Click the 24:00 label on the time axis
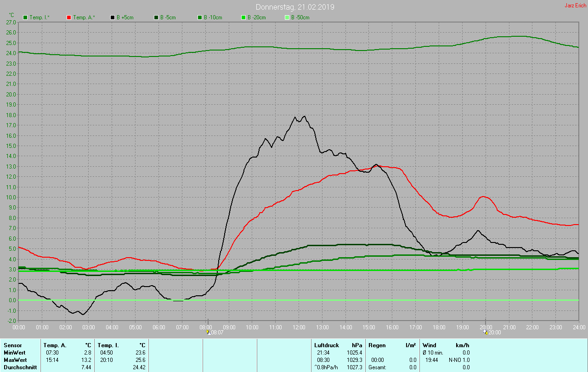Screen dimensions: 588x372 point(579,327)
